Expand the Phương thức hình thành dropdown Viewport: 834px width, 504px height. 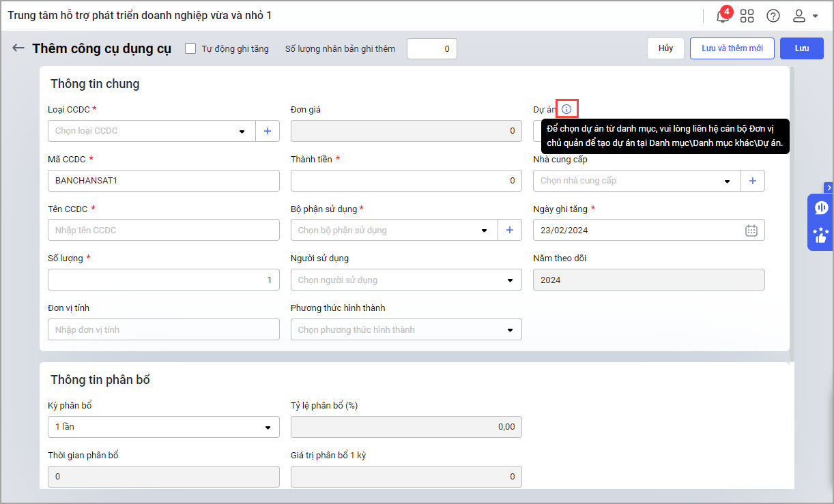pyautogui.click(x=510, y=330)
